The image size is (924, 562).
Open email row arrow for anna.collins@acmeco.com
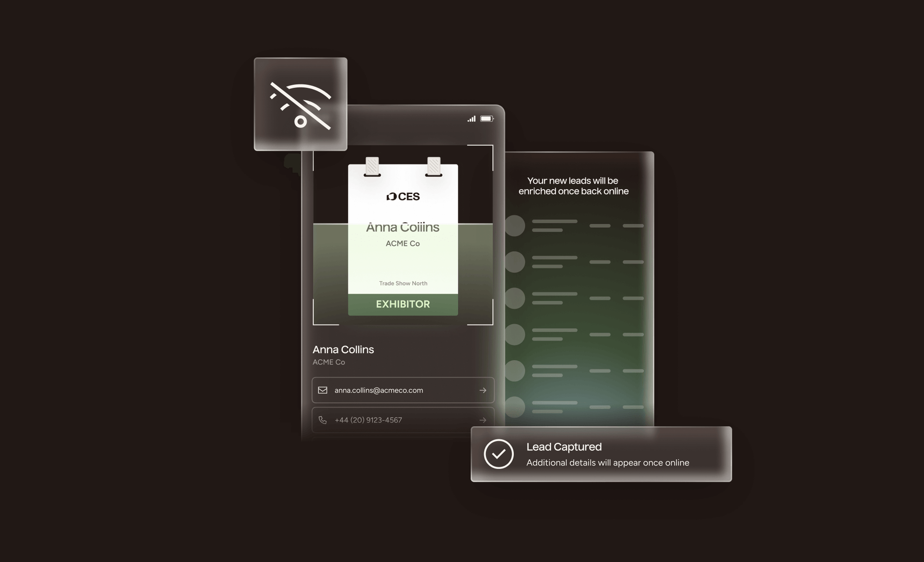point(483,390)
